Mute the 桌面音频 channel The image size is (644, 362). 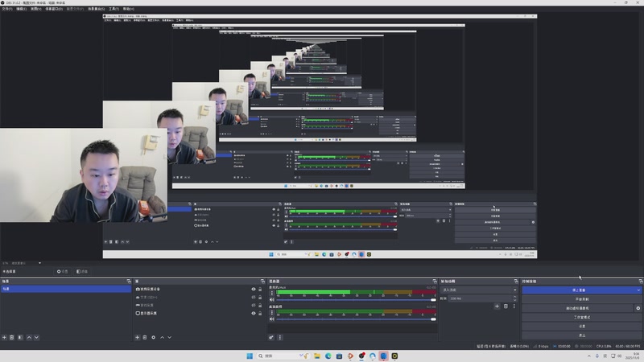[x=271, y=319]
